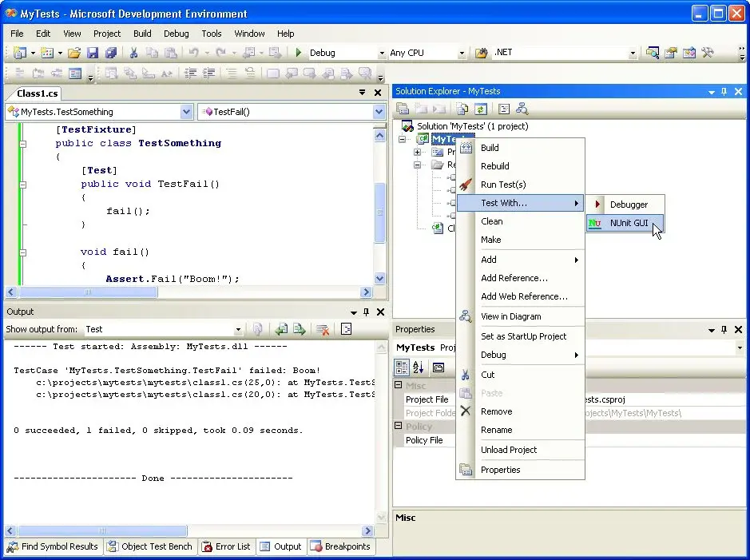Click Go to Previous Message icon in Output
This screenshot has width=750, height=560.
[281, 329]
